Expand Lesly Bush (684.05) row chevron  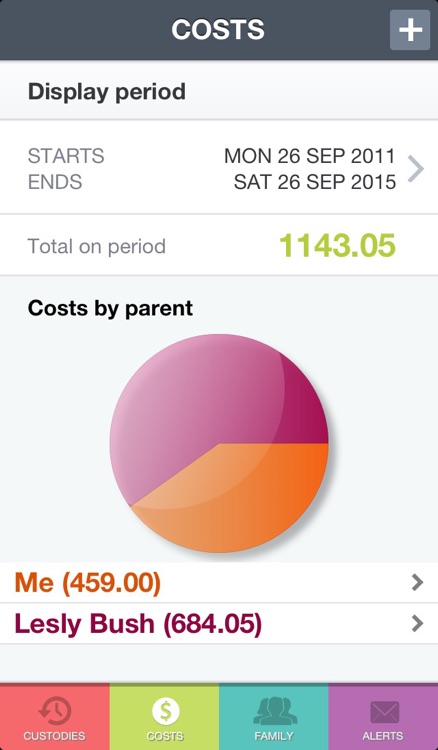click(x=417, y=623)
